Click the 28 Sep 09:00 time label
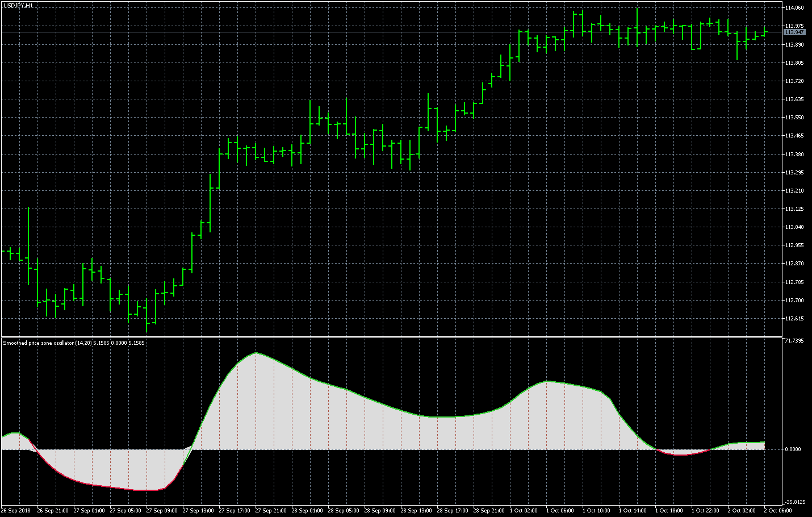The image size is (812, 517). point(380,511)
